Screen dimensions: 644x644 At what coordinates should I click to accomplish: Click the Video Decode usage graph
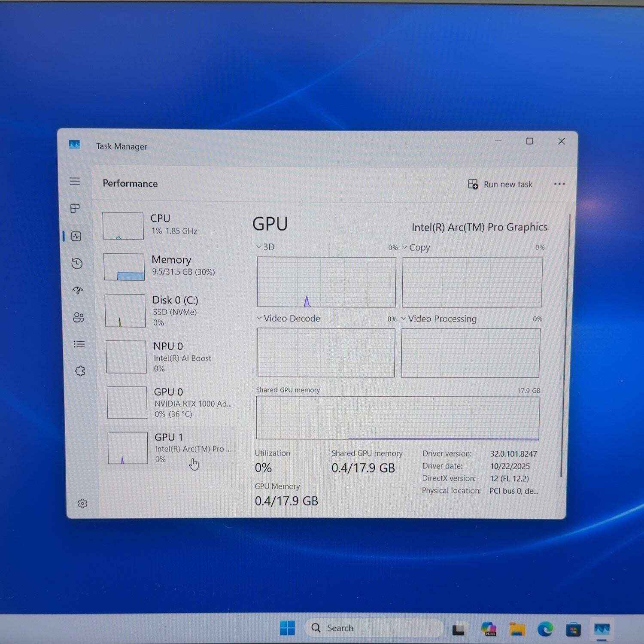326,353
